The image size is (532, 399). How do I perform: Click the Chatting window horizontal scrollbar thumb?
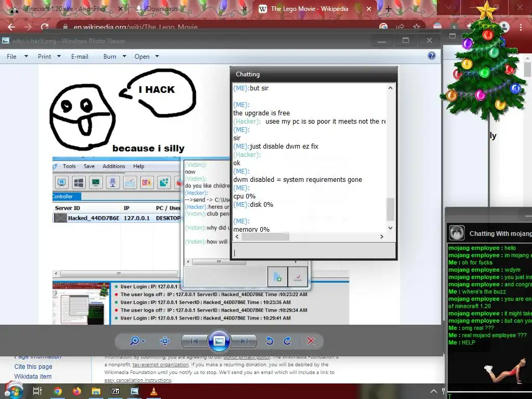(265, 236)
